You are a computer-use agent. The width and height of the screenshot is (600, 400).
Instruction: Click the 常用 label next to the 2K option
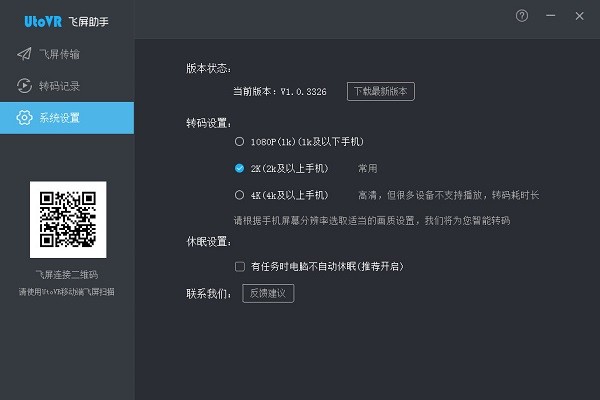tap(368, 168)
